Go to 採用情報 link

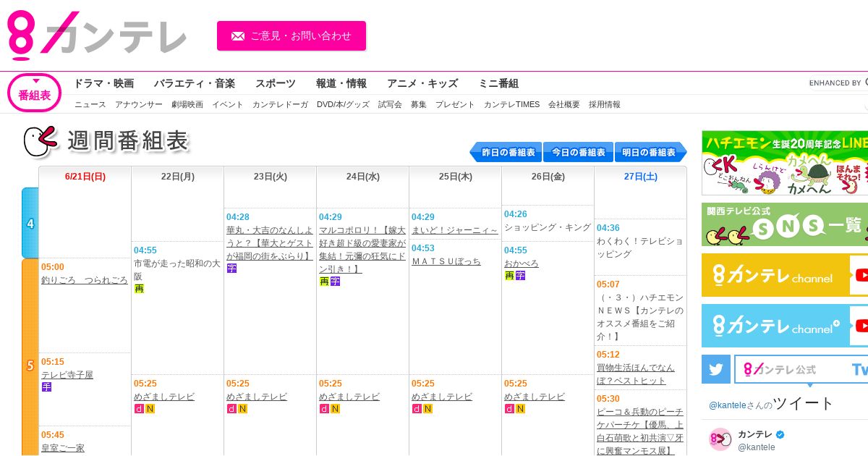[x=605, y=104]
